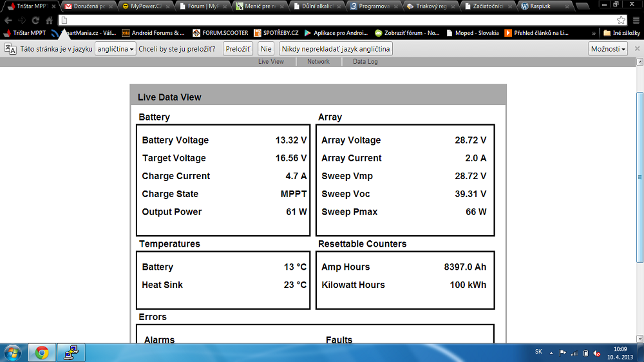Click the Nie button
Screen dimensions: 644x362
266,49
